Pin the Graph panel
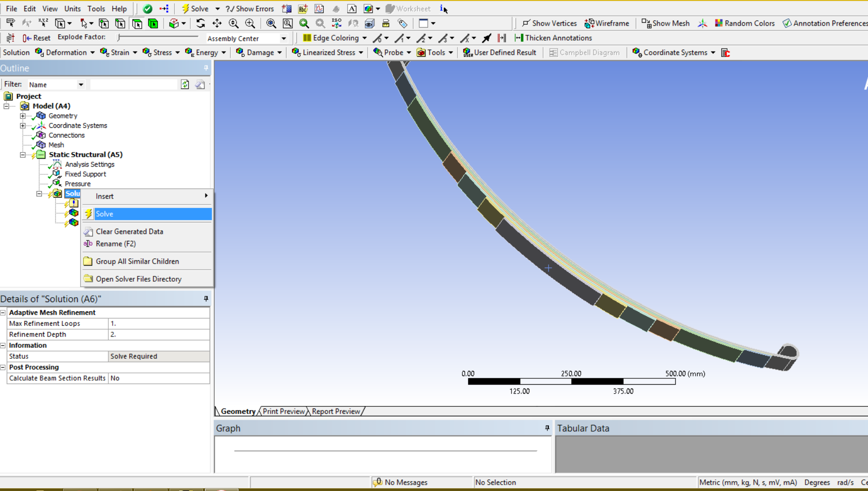 click(x=547, y=428)
